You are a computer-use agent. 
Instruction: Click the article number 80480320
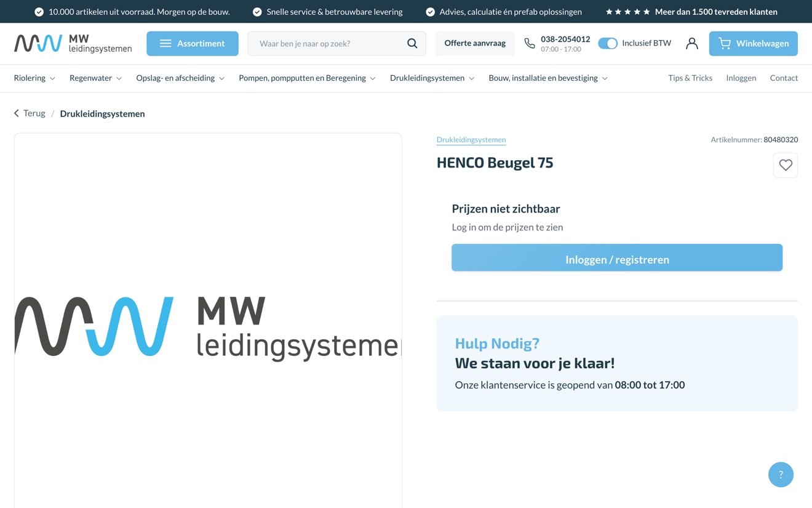click(x=781, y=140)
